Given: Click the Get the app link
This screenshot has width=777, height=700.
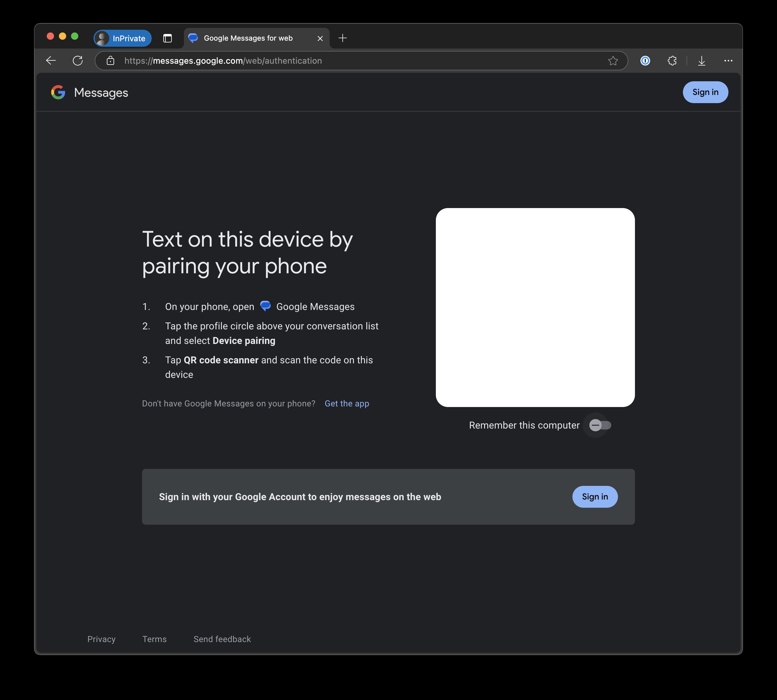Looking at the screenshot, I should coord(347,403).
